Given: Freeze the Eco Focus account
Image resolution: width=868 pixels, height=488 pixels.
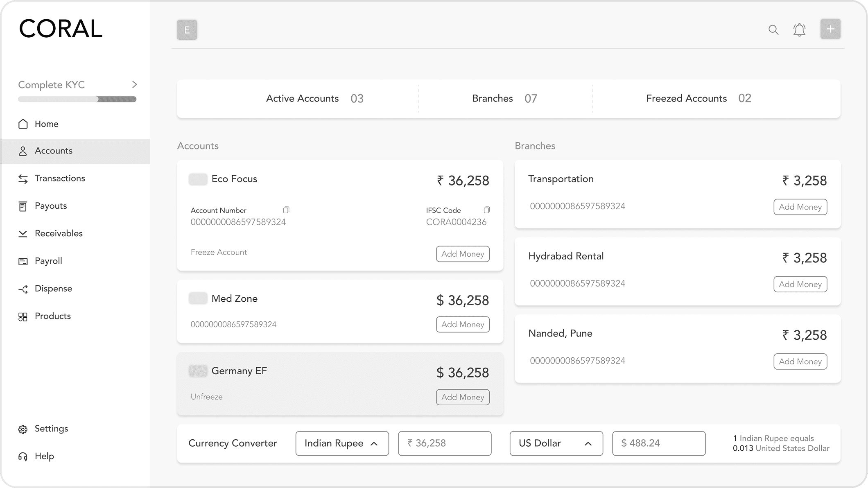Looking at the screenshot, I should pos(219,252).
